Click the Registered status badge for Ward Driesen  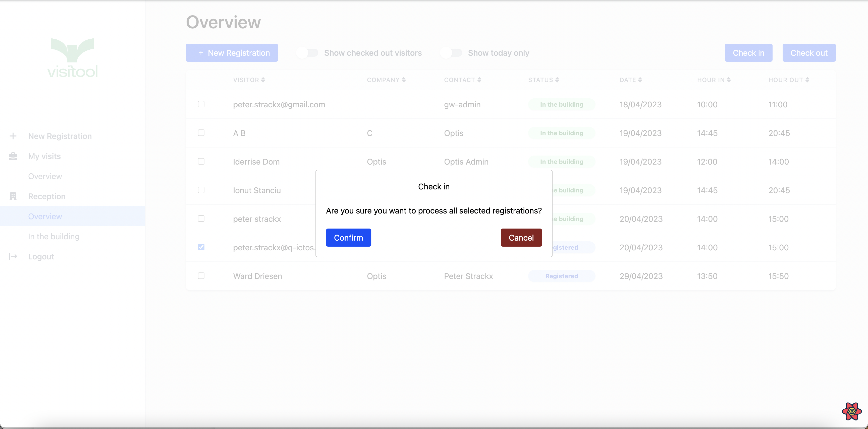tap(561, 276)
